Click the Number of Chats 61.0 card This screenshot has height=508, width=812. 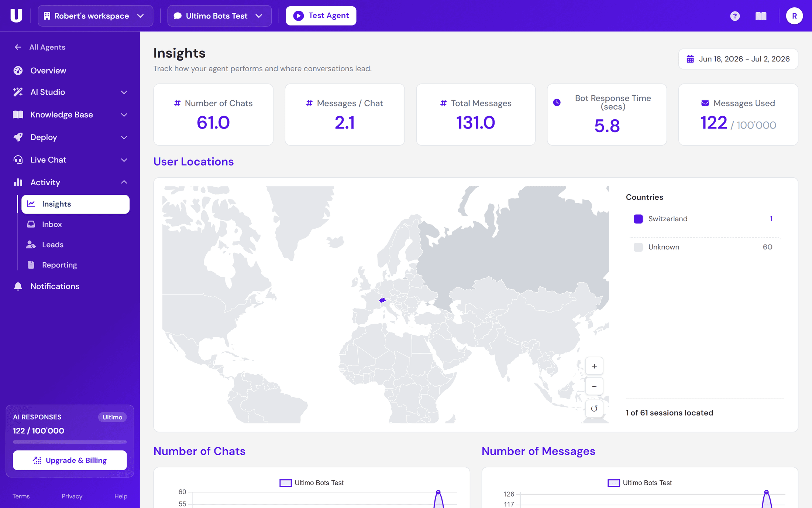point(213,115)
